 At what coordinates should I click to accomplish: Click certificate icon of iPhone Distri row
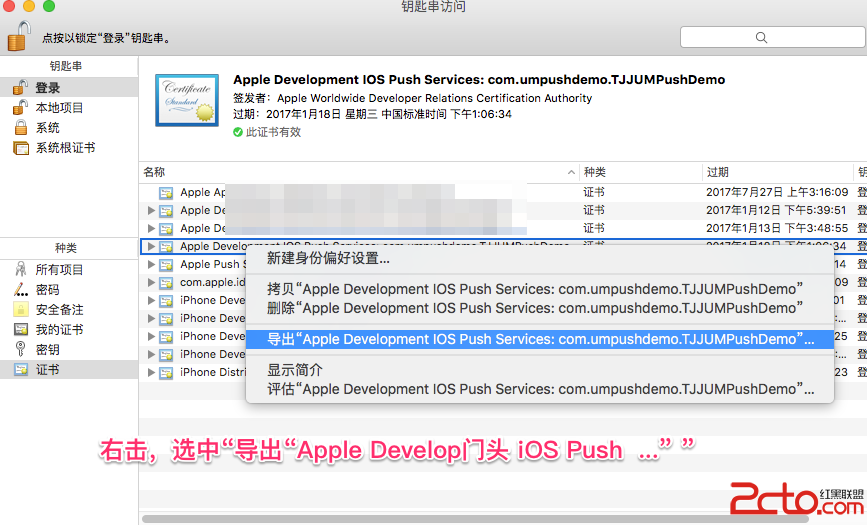[x=166, y=373]
